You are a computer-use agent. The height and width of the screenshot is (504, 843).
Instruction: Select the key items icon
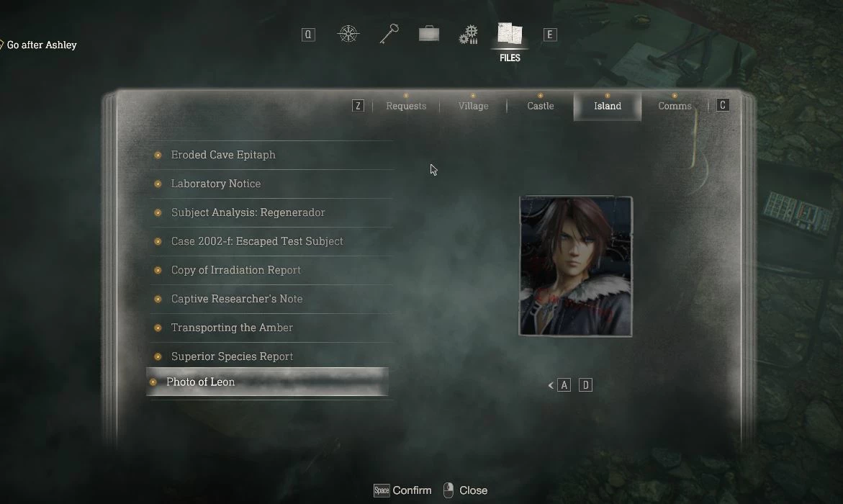tap(389, 34)
